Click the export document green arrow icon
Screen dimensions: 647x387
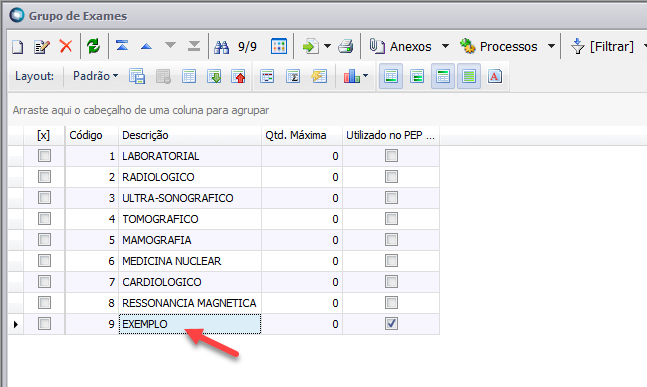point(311,46)
